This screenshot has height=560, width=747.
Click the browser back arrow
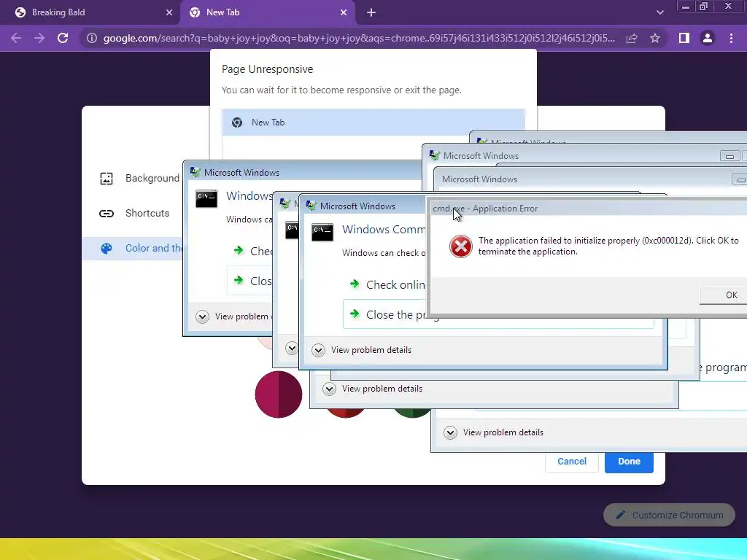(x=16, y=38)
